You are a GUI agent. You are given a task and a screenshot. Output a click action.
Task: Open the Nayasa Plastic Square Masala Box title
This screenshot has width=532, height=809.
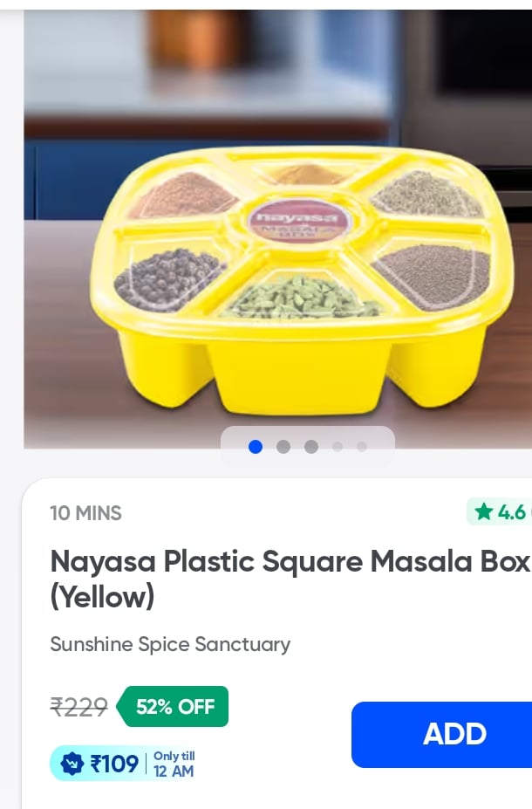(x=290, y=578)
